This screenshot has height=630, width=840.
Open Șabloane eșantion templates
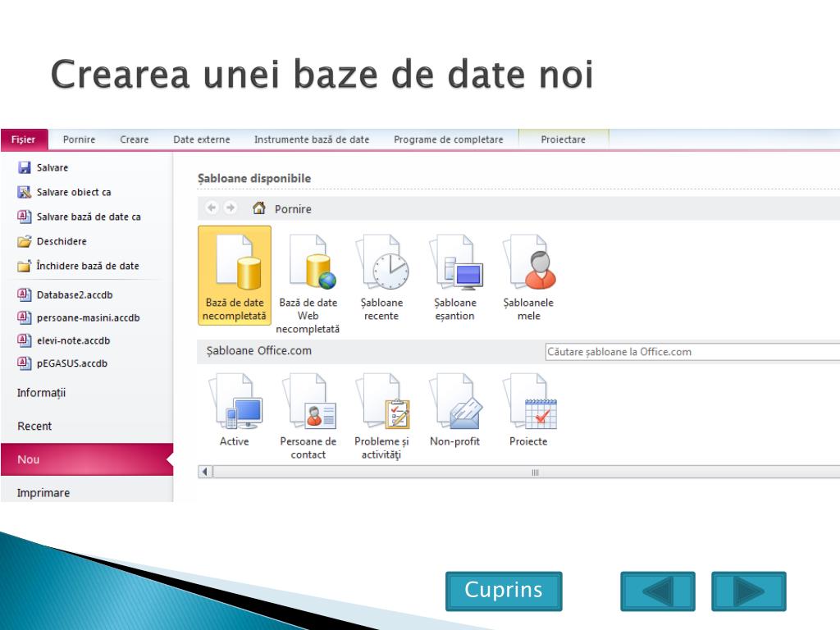[454, 276]
